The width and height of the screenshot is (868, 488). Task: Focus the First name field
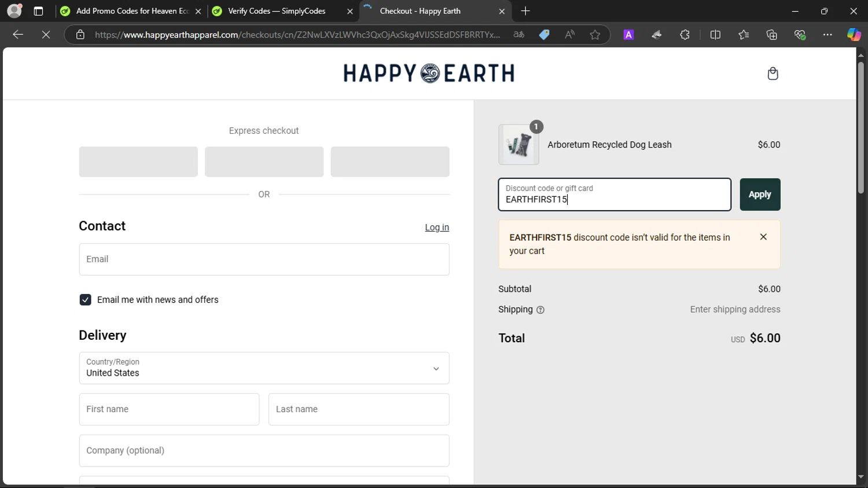(x=169, y=409)
